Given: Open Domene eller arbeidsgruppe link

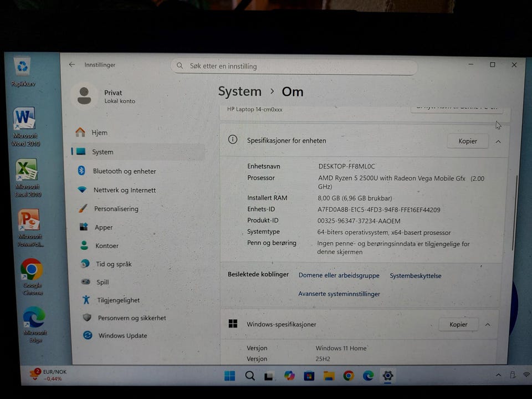Looking at the screenshot, I should (339, 275).
